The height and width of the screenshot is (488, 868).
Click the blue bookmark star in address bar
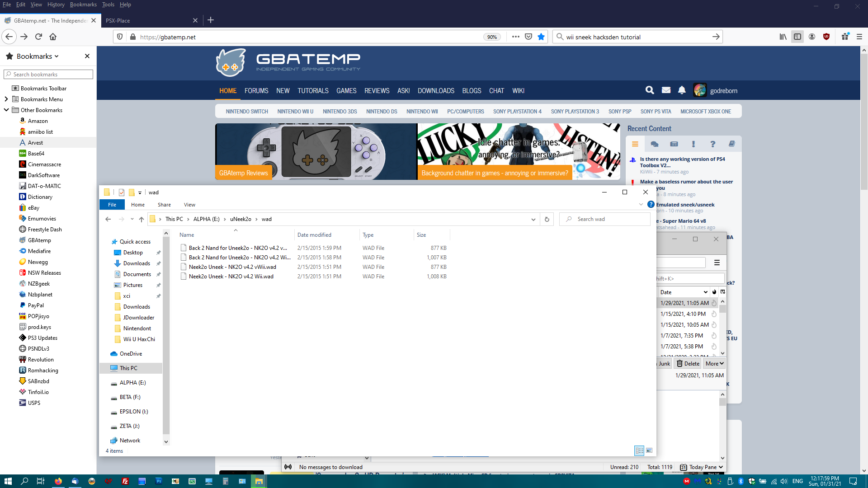(541, 37)
